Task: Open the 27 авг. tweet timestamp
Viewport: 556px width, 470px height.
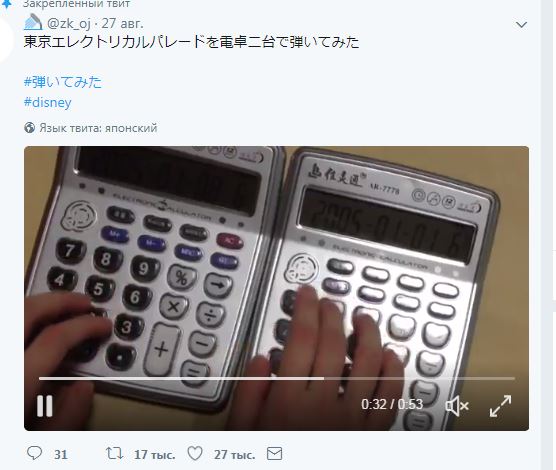Action: click(123, 23)
